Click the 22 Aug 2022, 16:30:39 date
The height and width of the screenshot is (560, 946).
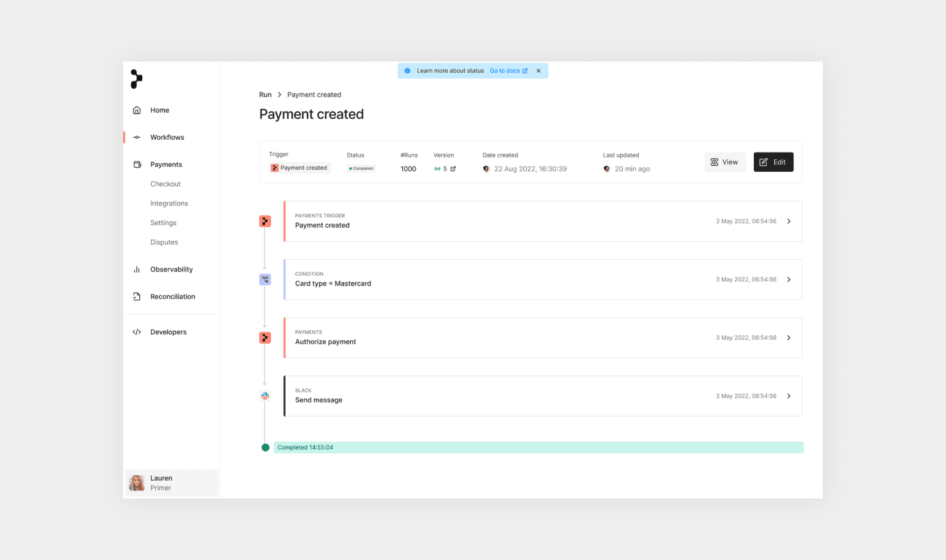(x=530, y=169)
